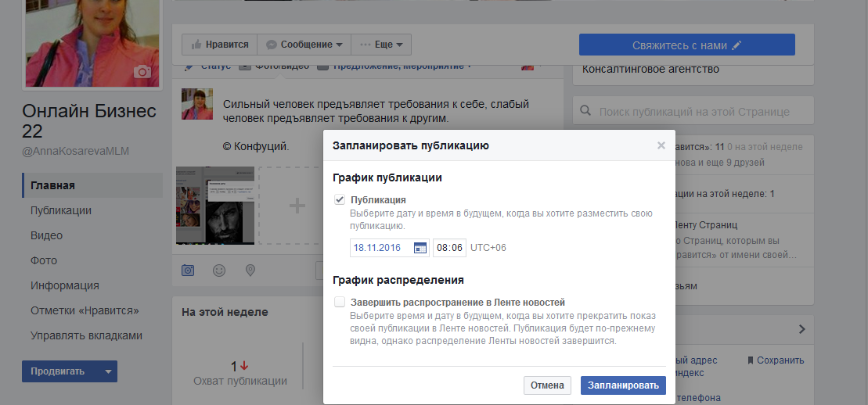Click the Сохранить bookmark icon
This screenshot has width=868, height=405.
point(751,360)
